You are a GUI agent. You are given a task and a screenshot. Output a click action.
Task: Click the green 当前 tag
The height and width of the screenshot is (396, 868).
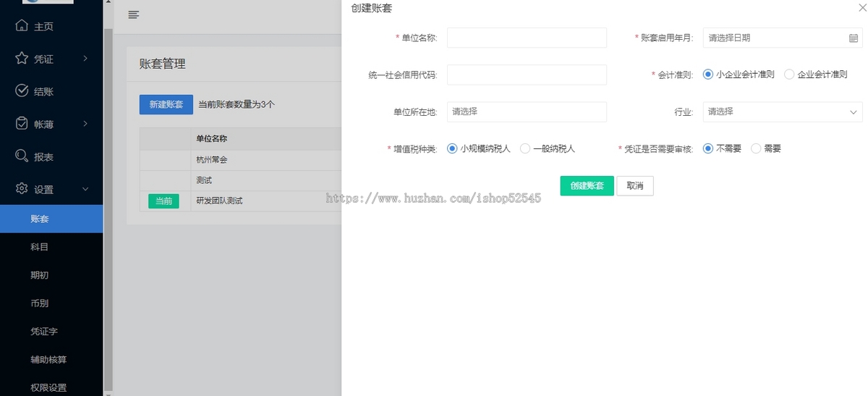163,201
